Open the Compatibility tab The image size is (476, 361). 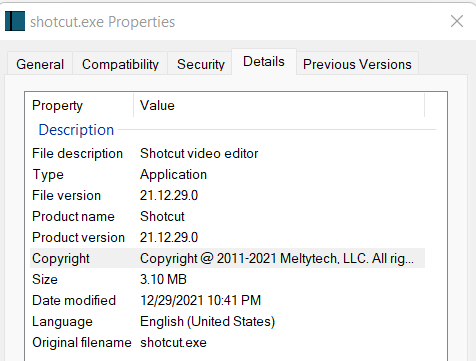coord(120,64)
